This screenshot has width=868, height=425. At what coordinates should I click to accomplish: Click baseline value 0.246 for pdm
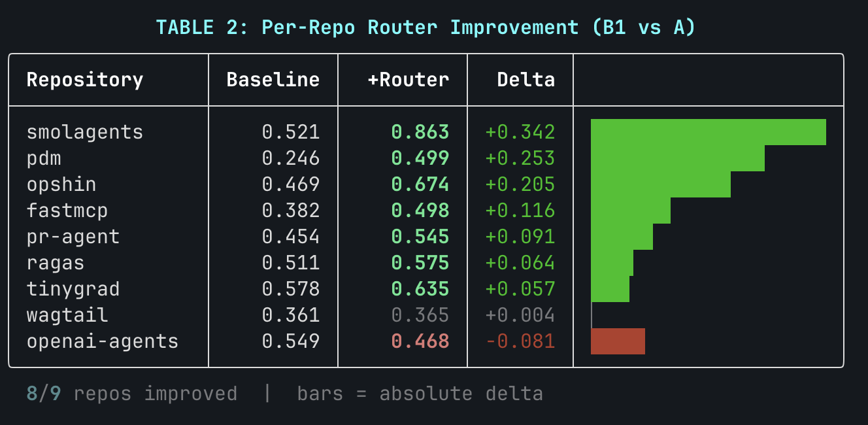click(x=291, y=158)
